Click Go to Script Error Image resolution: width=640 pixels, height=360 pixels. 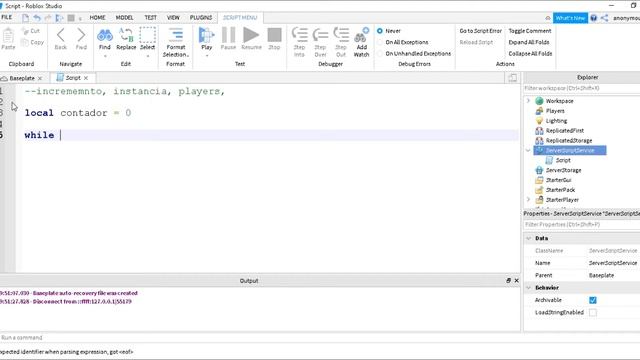tap(480, 31)
